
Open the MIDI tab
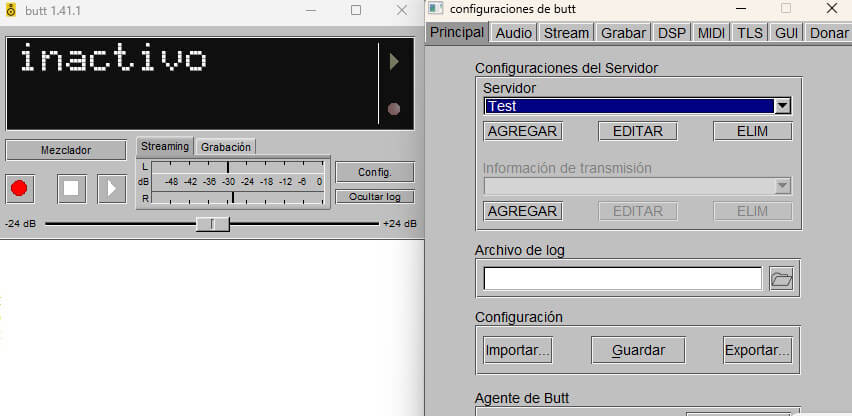(x=711, y=33)
